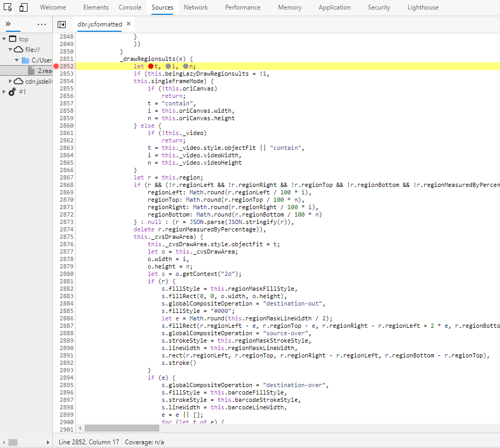Select the 2.rea file in the tree
The height and width of the screenshot is (448, 500).
[x=44, y=70]
